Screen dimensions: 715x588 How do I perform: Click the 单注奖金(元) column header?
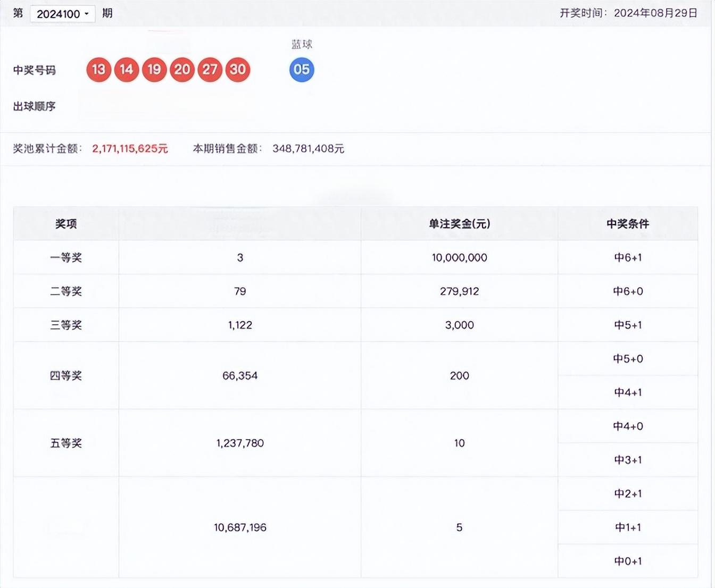459,224
